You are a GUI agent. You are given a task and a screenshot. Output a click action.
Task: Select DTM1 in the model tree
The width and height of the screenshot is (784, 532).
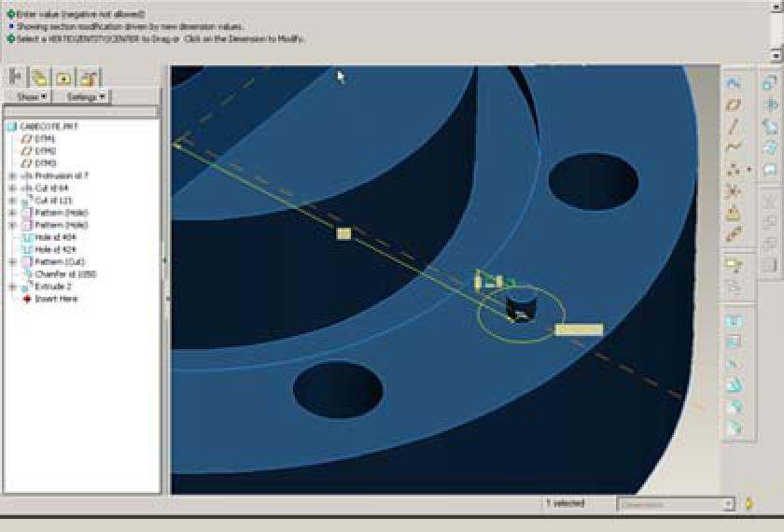[45, 139]
